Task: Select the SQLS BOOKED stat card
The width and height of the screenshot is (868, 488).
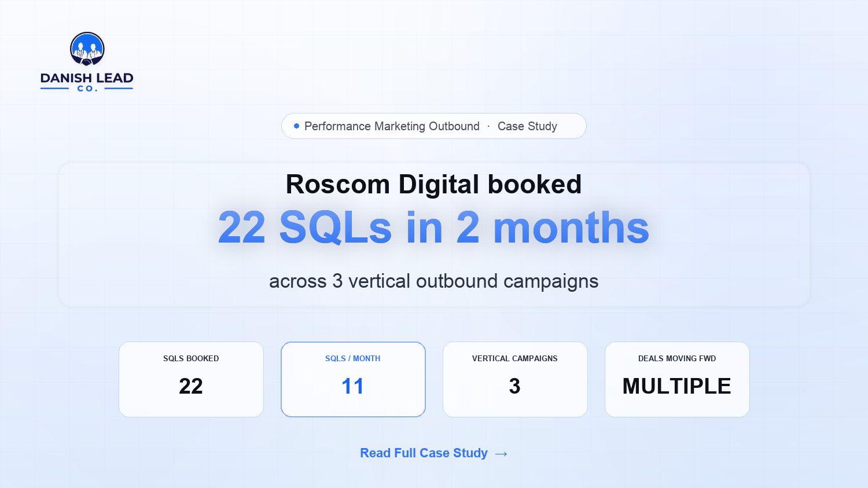Action: [x=191, y=379]
